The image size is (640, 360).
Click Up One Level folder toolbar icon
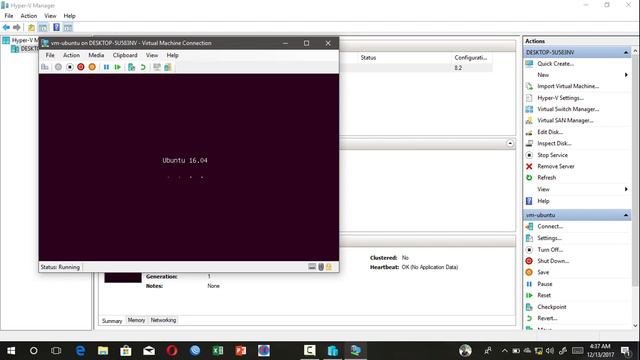(31, 27)
